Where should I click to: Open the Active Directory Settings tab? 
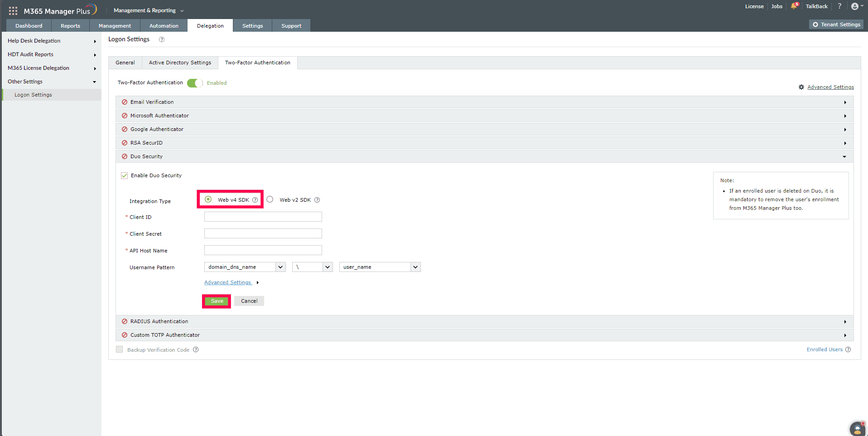[180, 63]
